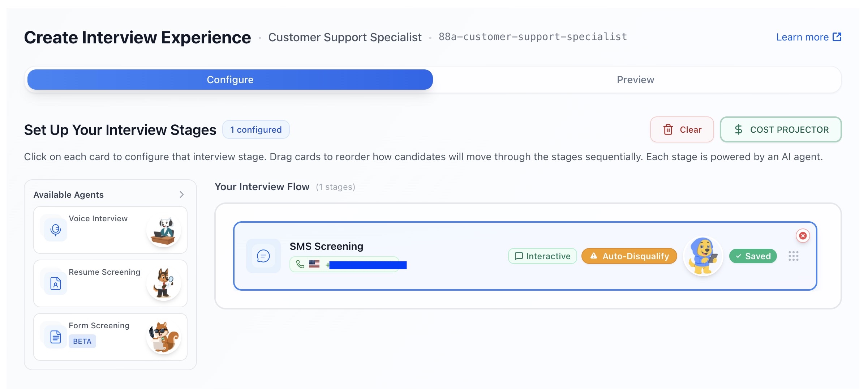Open the Cost Projector
This screenshot has height=389, width=868.
(x=781, y=129)
